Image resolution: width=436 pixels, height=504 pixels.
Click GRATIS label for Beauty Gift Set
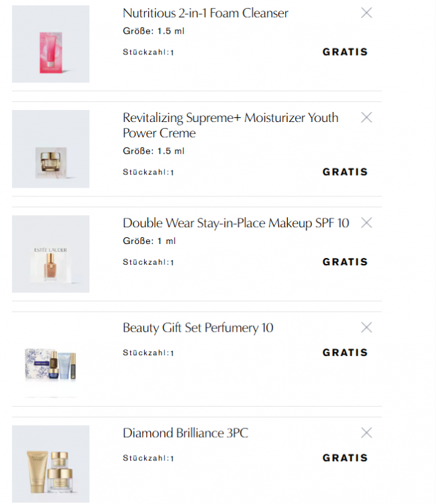pos(345,353)
